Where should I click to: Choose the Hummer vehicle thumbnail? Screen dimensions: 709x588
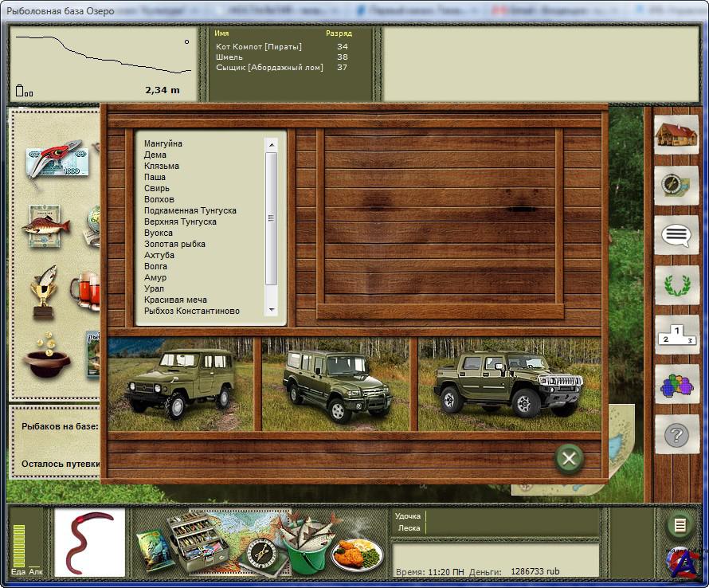point(509,385)
